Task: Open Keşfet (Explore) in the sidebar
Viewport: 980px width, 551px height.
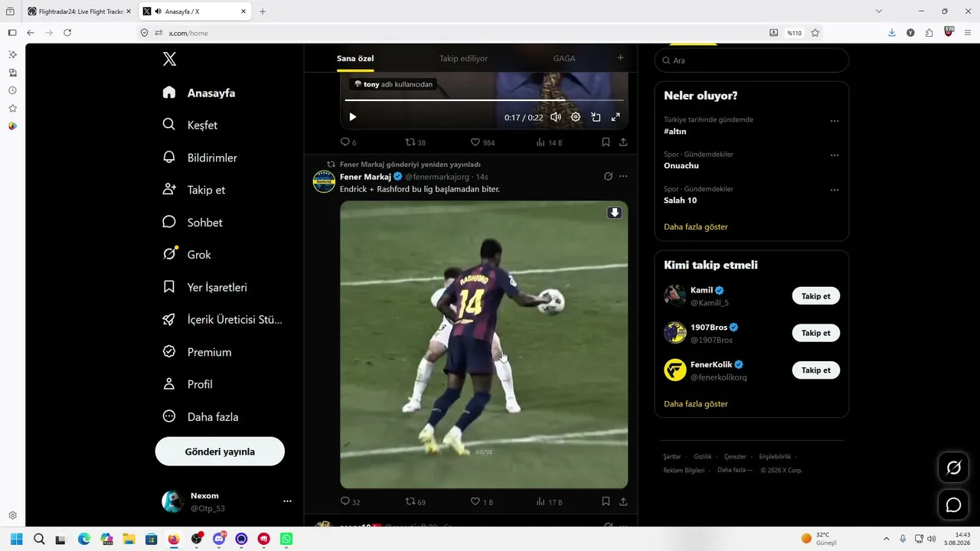Action: point(191,125)
